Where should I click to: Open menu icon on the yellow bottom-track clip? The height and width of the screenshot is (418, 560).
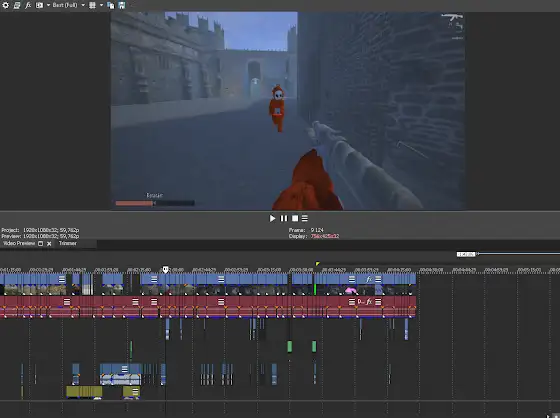pos(135,392)
